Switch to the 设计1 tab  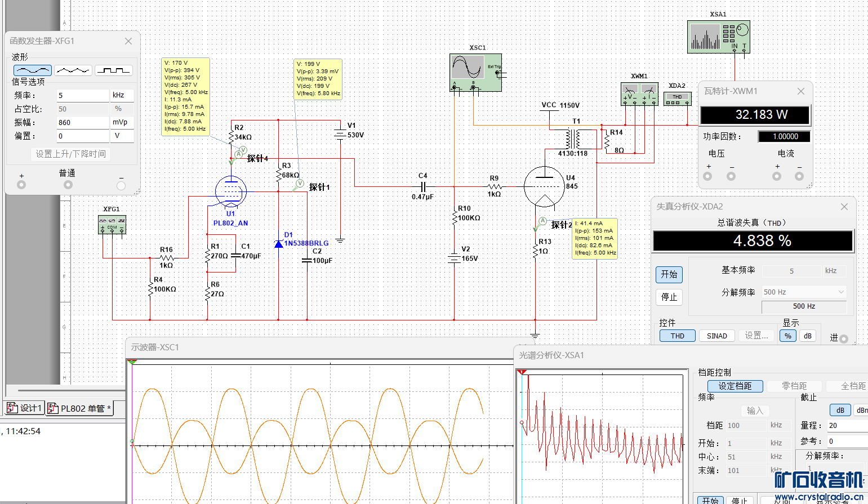coord(25,408)
